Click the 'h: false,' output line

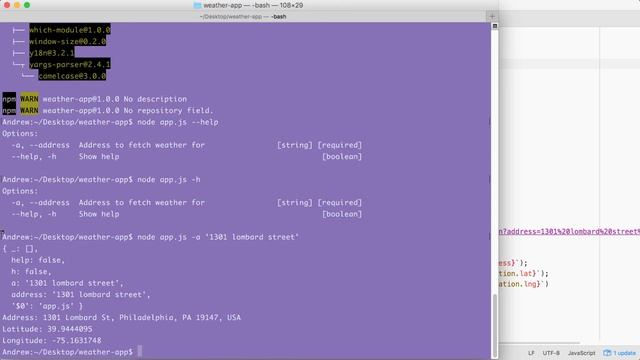tap(31, 271)
